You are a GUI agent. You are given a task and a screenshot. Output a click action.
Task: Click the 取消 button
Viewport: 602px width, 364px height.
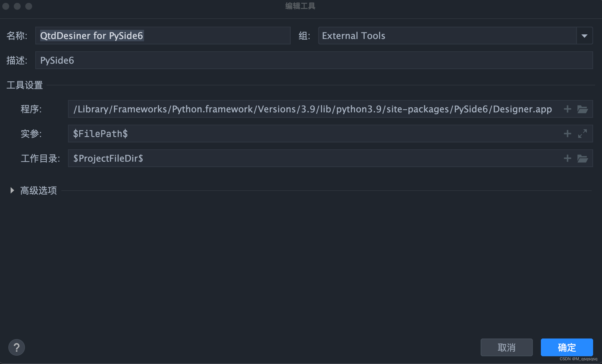pos(506,347)
